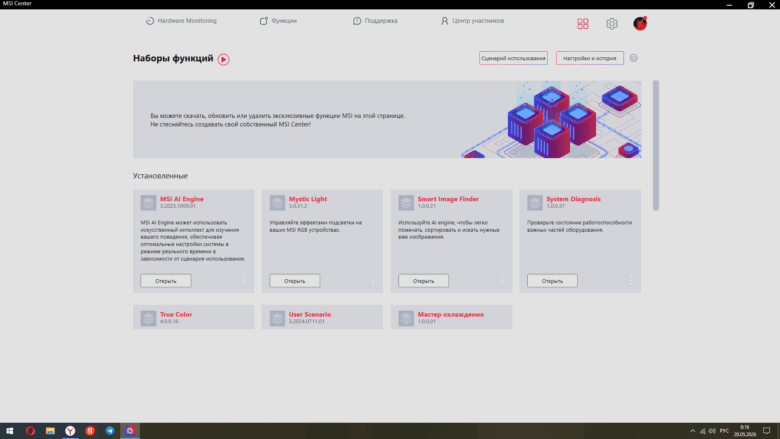Select the Smart Image Finder title
Image resolution: width=780 pixels, height=439 pixels.
(448, 199)
